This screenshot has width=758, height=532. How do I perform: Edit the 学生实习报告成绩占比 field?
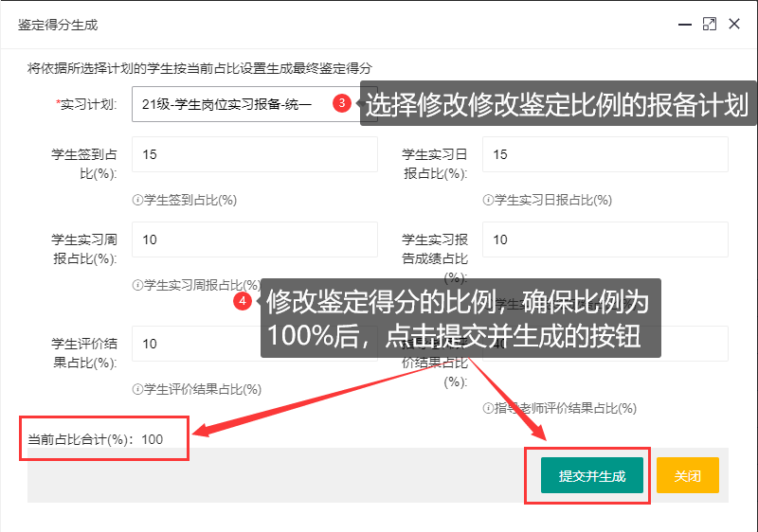(605, 239)
